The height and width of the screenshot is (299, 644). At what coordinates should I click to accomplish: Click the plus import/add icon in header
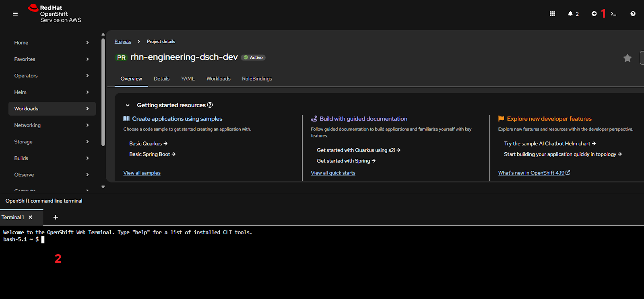pos(594,14)
